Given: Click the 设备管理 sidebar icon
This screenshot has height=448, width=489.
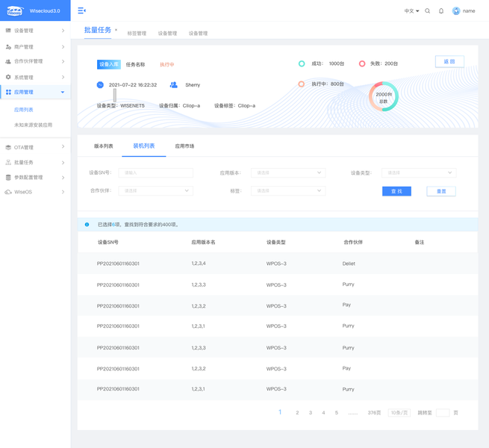Looking at the screenshot, I should pyautogui.click(x=8, y=31).
